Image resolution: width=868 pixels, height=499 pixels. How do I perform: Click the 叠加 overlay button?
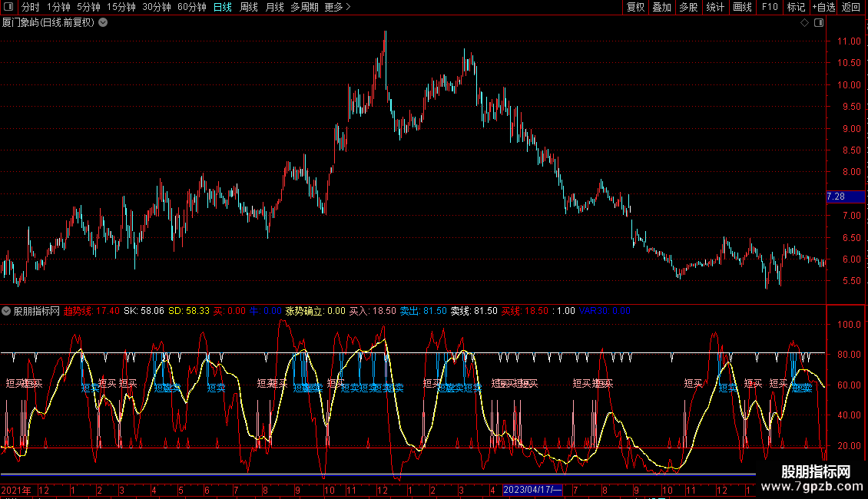[x=661, y=8]
